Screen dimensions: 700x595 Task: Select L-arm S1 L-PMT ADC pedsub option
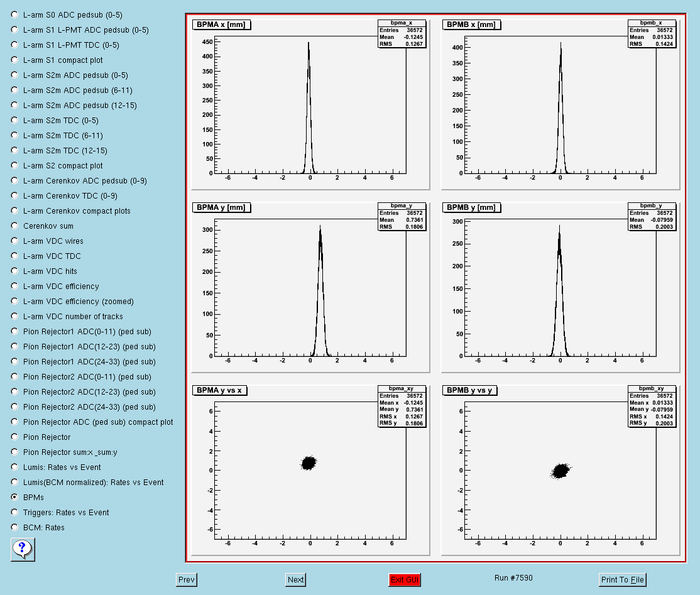click(x=14, y=30)
